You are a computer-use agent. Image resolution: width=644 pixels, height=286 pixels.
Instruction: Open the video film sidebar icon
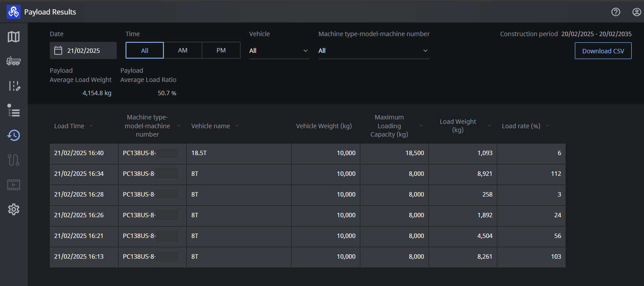14,185
